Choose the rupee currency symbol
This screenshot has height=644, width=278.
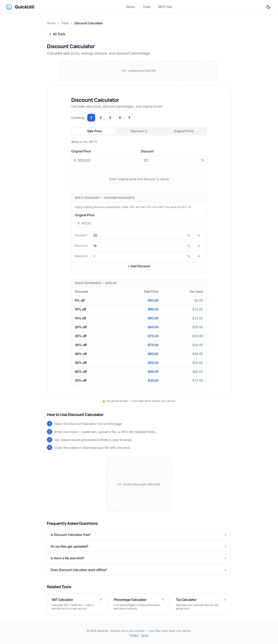click(x=129, y=118)
